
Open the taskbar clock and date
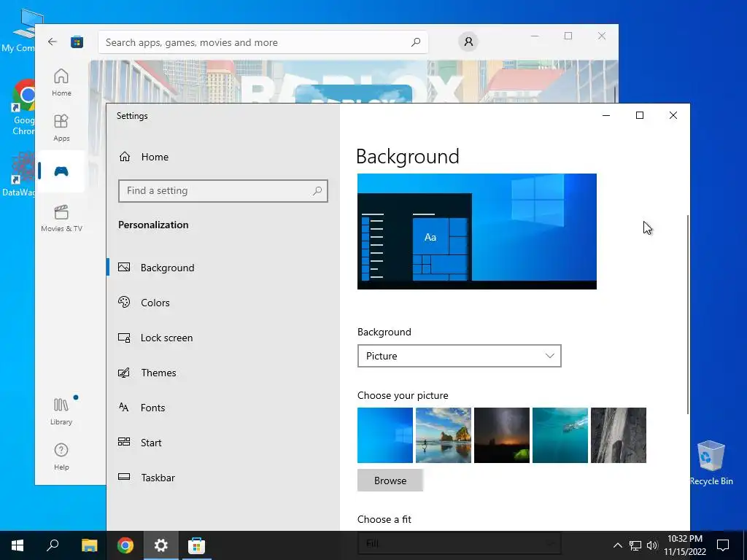click(x=684, y=545)
